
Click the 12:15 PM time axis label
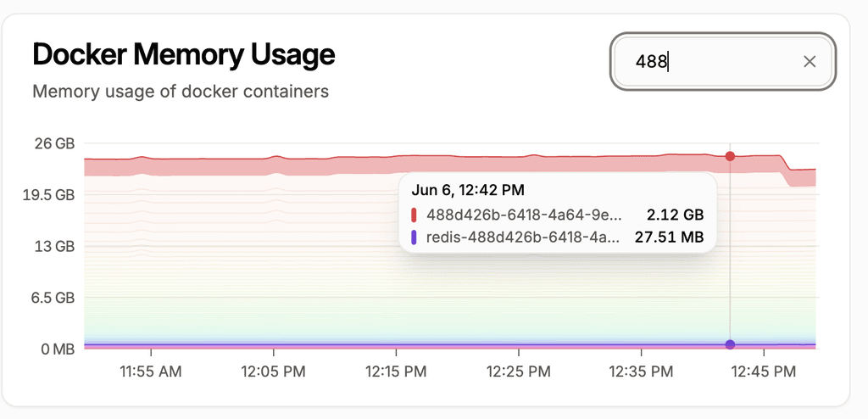coord(397,372)
